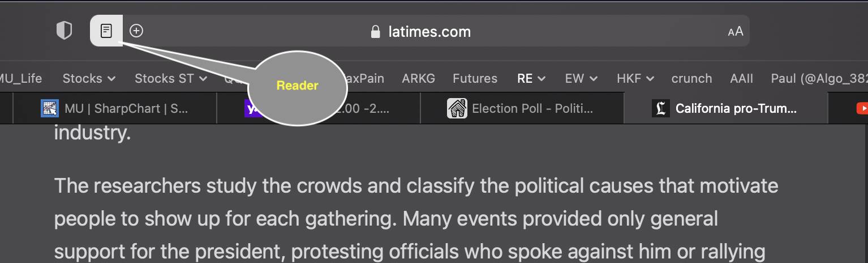
Task: Open the ARKG bookmark
Action: (418, 78)
